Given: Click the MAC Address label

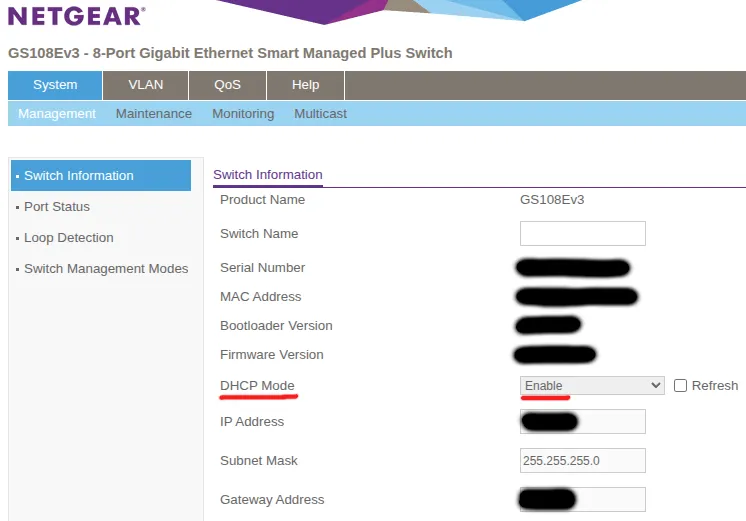Looking at the screenshot, I should click(260, 296).
